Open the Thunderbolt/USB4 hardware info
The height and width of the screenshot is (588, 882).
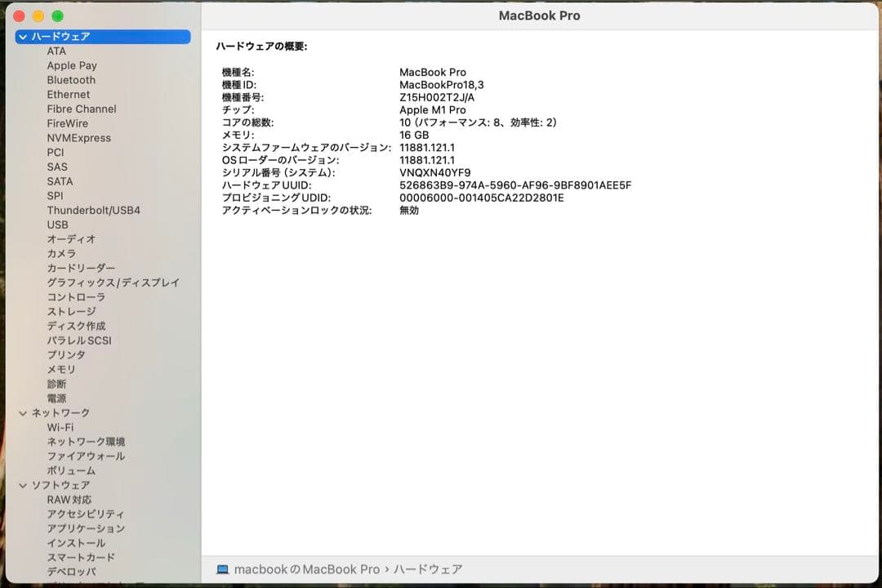[x=92, y=210]
